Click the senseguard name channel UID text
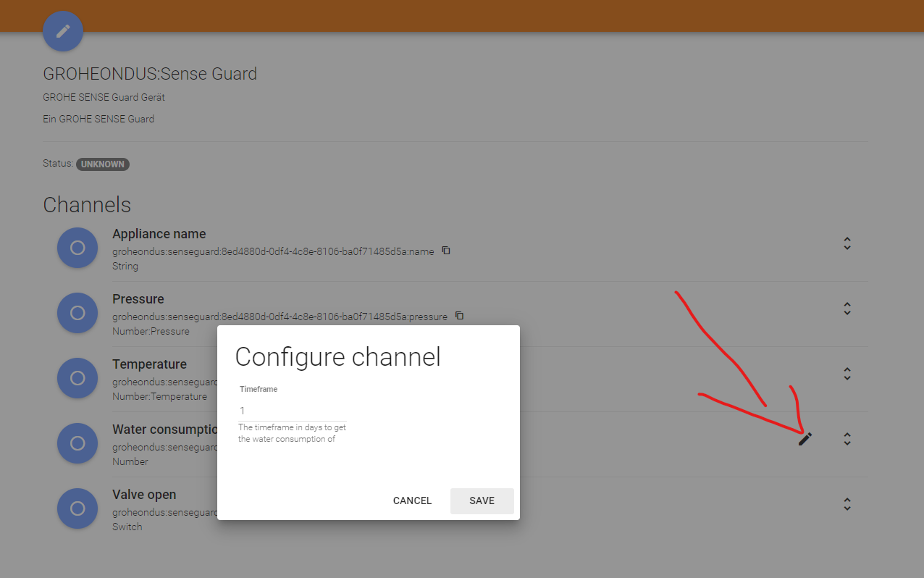The width and height of the screenshot is (924, 578). (273, 251)
